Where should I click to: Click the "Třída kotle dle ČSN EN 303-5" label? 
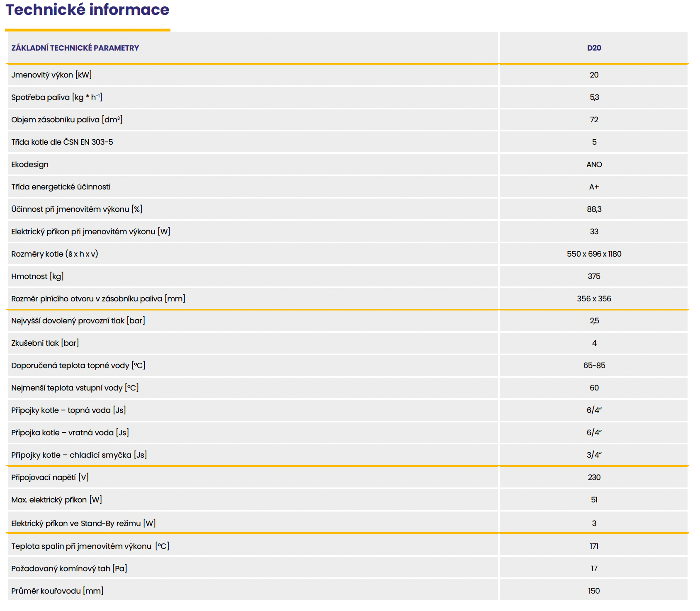pyautogui.click(x=62, y=142)
